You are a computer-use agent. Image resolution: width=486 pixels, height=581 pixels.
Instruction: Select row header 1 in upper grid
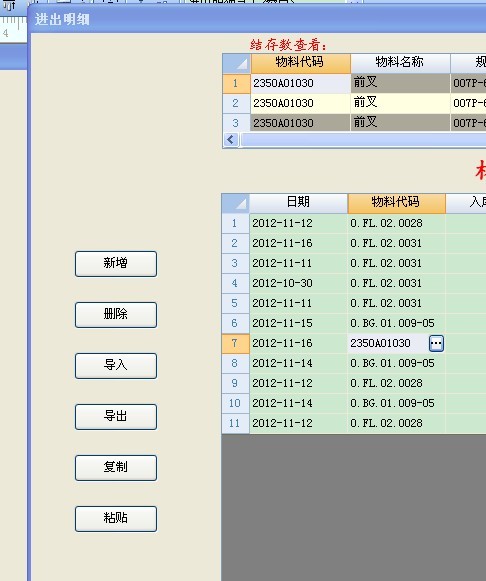[237, 83]
